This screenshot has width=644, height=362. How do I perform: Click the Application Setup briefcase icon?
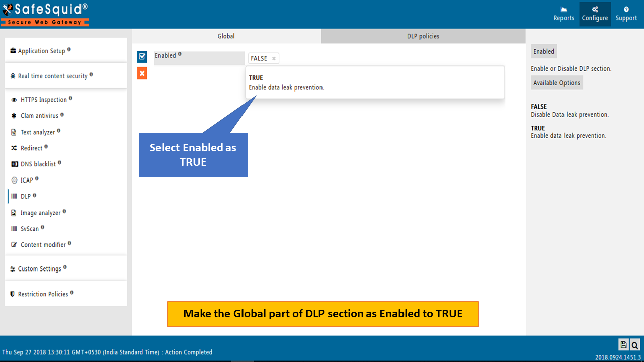[x=13, y=51]
